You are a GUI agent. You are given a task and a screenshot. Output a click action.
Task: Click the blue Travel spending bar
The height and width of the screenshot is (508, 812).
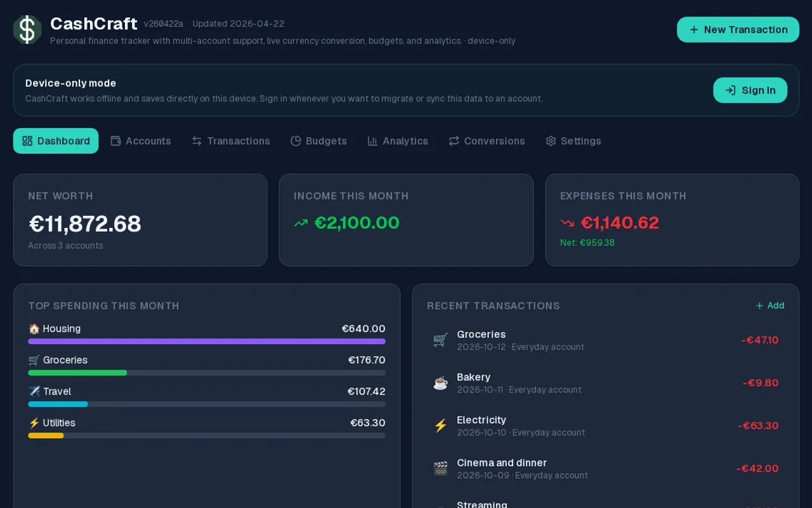58,404
